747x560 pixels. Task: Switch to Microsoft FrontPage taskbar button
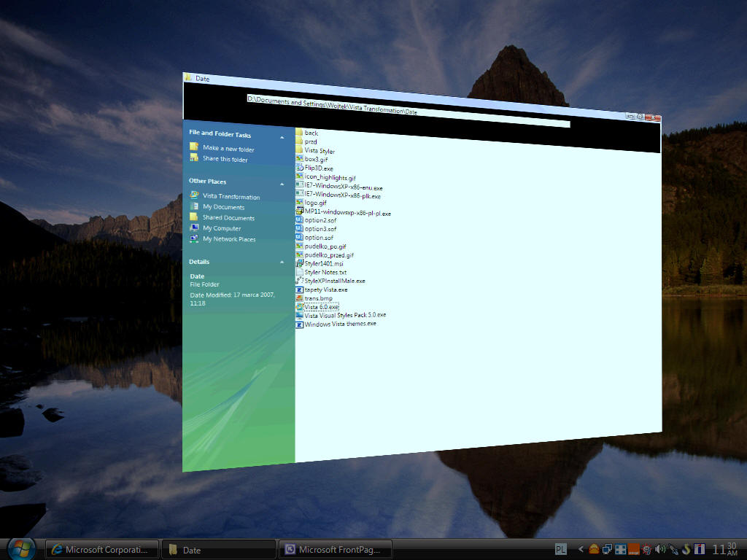coord(336,550)
